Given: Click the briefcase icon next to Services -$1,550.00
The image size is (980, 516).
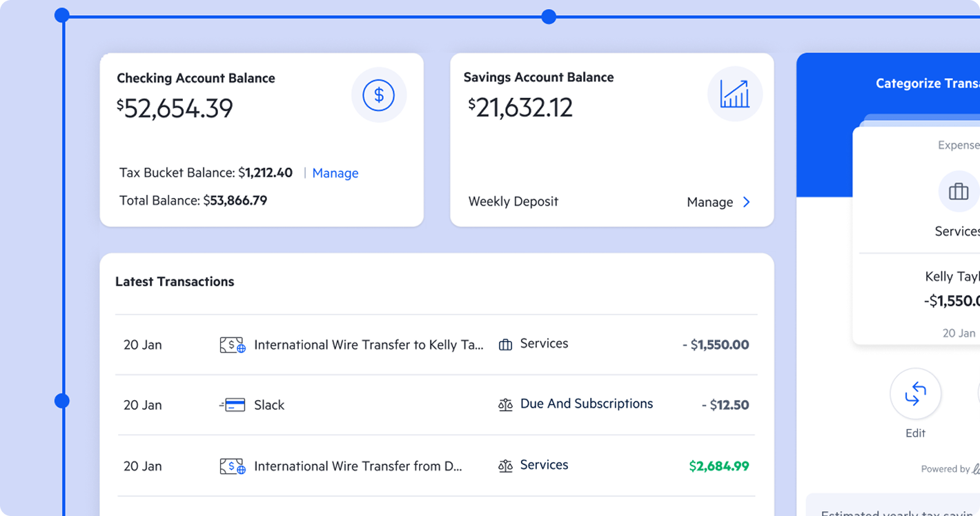Looking at the screenshot, I should [505, 344].
